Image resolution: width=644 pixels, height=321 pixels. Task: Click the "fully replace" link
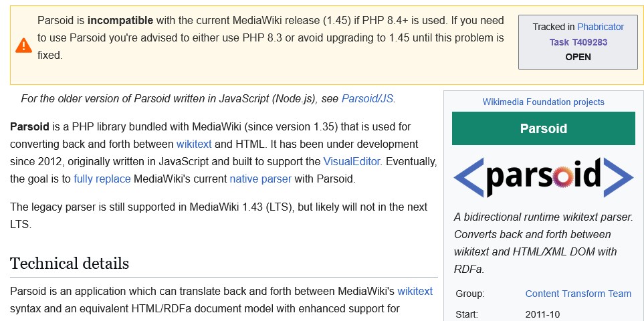click(102, 179)
